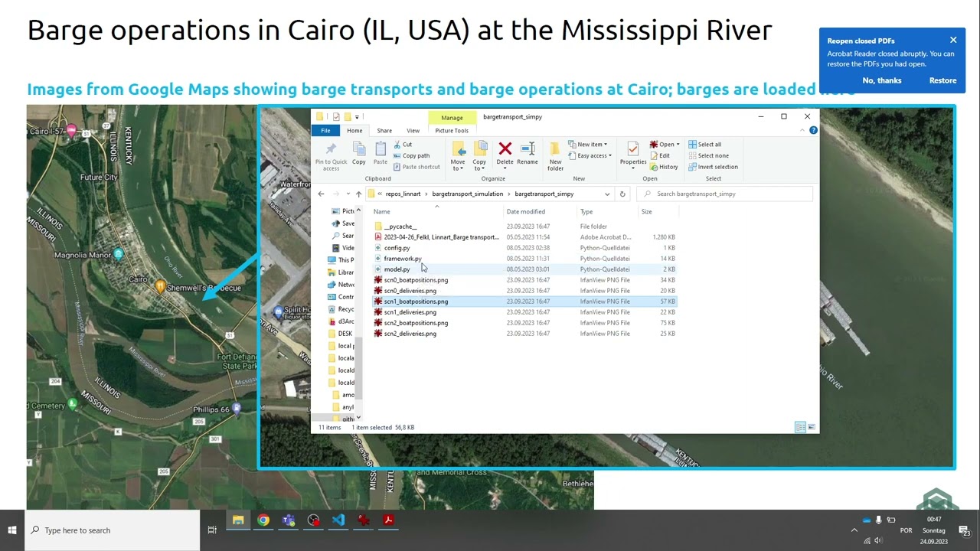980x551 pixels.
Task: Open Customize Quick Access Toolbar dropdown
Action: 356,117
